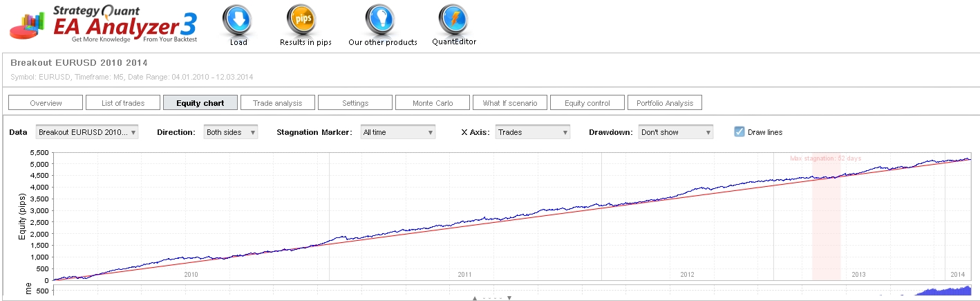Select the Equity chart tab
The image size is (980, 301).
point(200,103)
